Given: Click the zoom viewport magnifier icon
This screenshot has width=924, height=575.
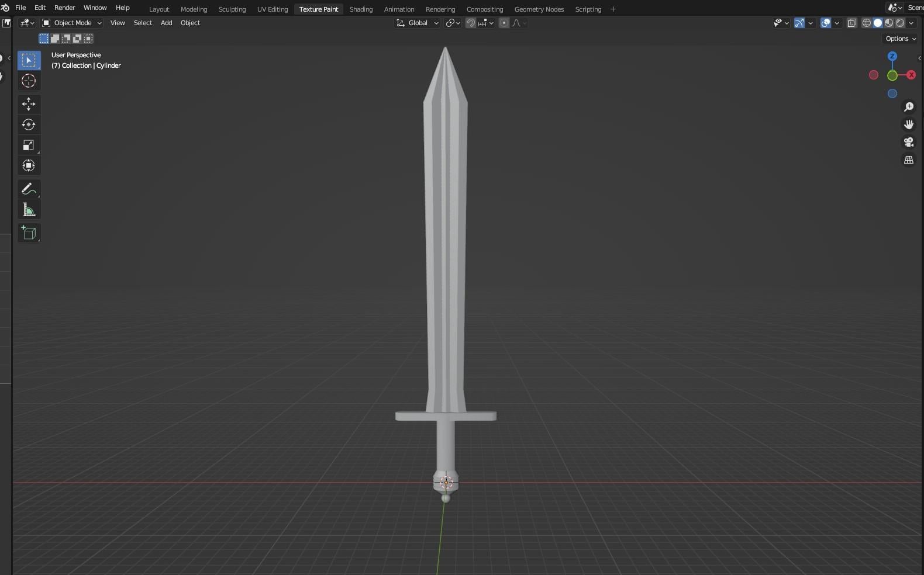Looking at the screenshot, I should 909,107.
